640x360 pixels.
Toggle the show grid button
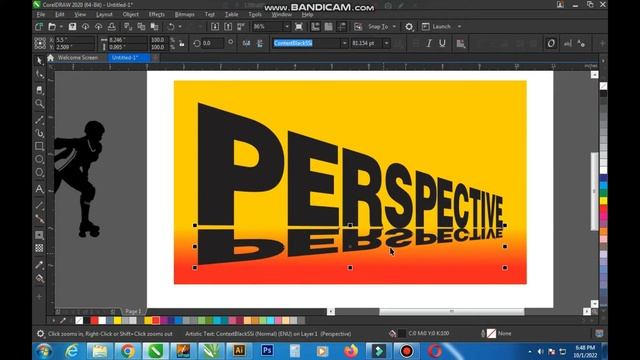[328, 27]
